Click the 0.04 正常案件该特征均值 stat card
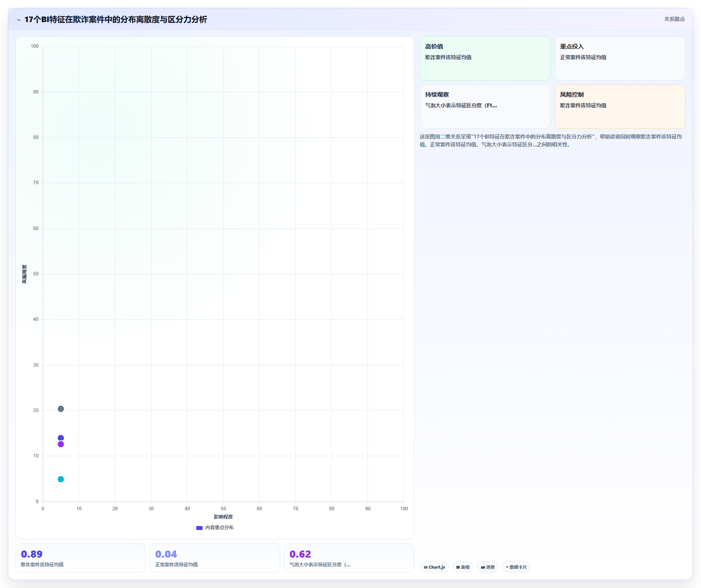701x588 pixels. 215,558
